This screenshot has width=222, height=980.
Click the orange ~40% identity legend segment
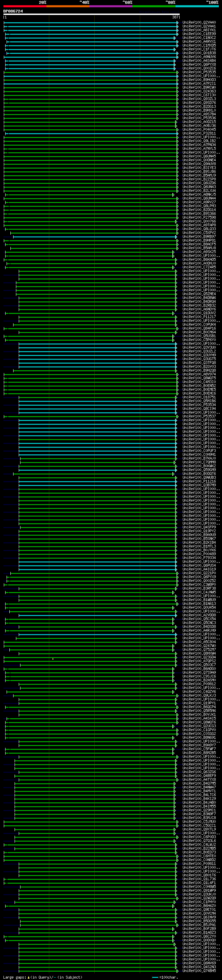point(68,6)
